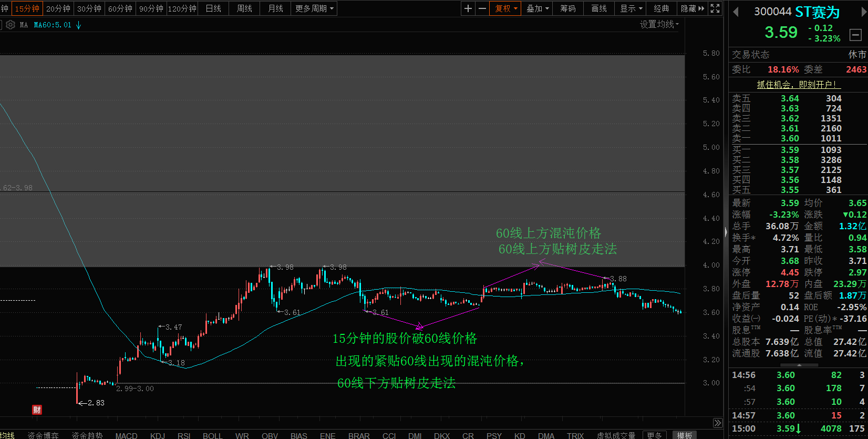This screenshot has width=868, height=439.
Task: Select the BIAS indicator
Action: point(298,435)
